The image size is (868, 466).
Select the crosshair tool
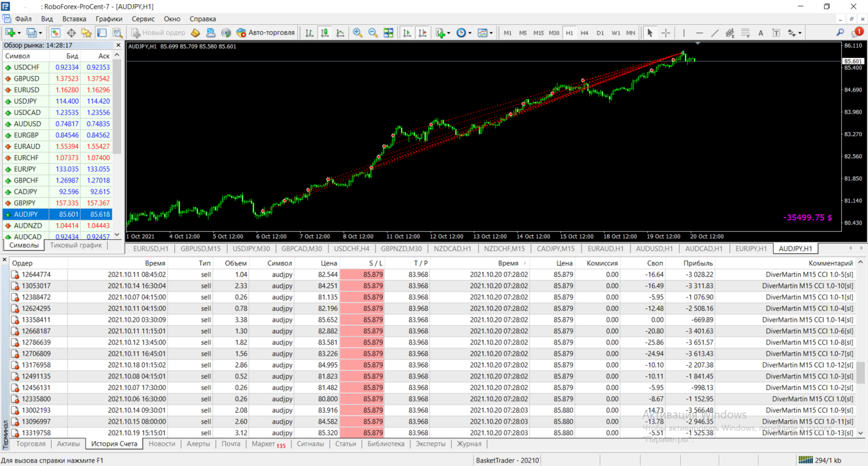(665, 32)
